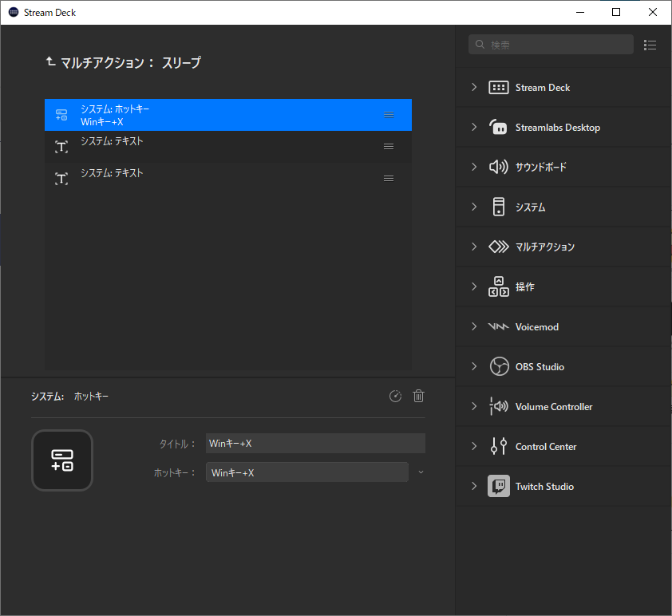The width and height of the screenshot is (672, 616).
Task: Click the Stream Deck category keypad icon
Action: (x=499, y=88)
